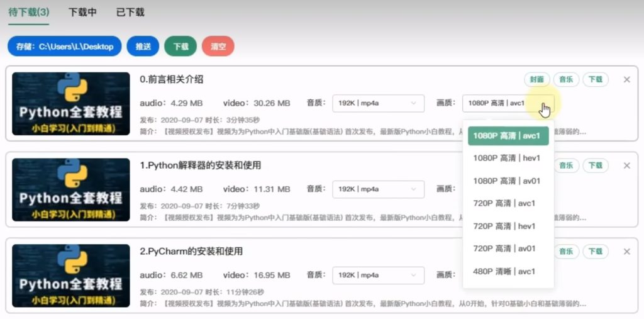Switch to the 下载中 tab
The image size is (644, 319).
click(82, 12)
